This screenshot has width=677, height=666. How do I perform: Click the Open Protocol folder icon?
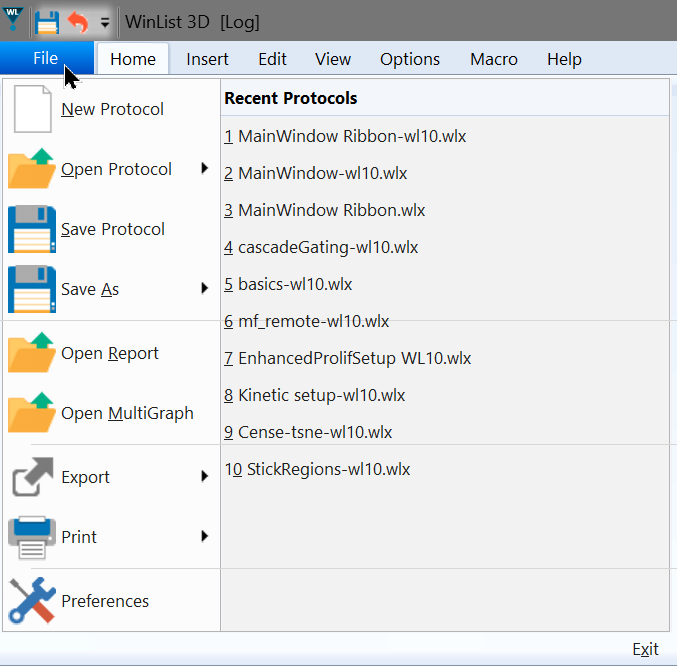click(x=32, y=169)
